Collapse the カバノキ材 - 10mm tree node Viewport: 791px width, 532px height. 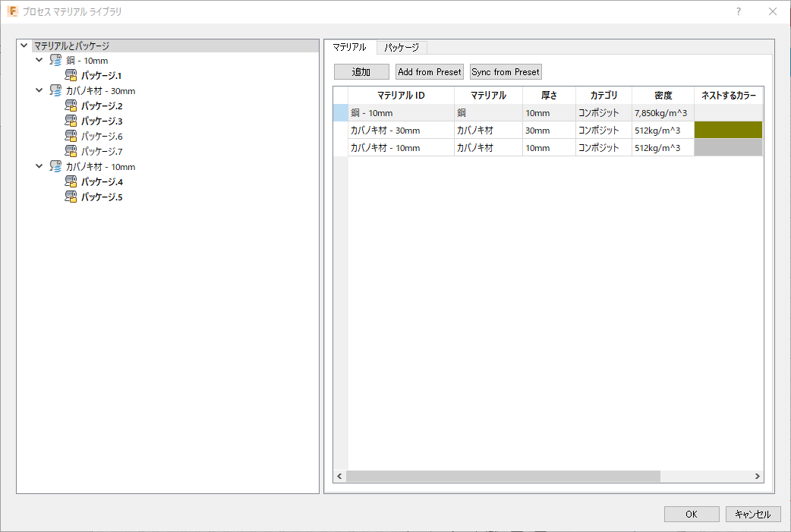click(39, 166)
